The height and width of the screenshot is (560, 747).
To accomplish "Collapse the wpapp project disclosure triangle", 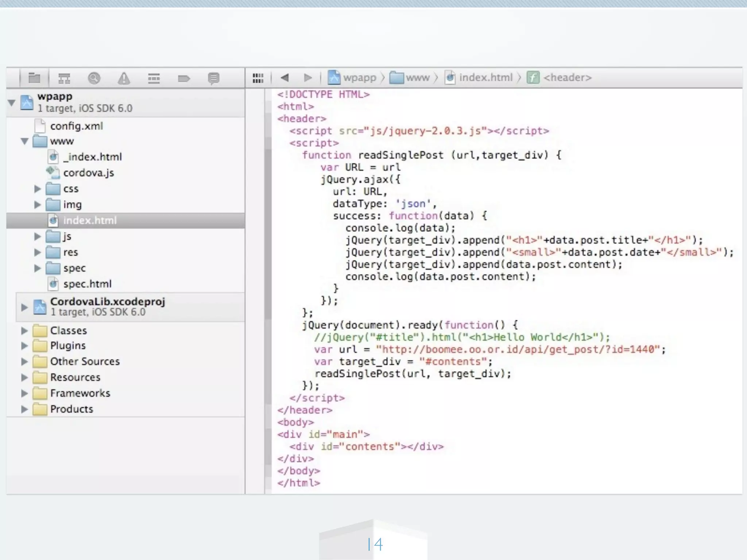I will tap(12, 102).
